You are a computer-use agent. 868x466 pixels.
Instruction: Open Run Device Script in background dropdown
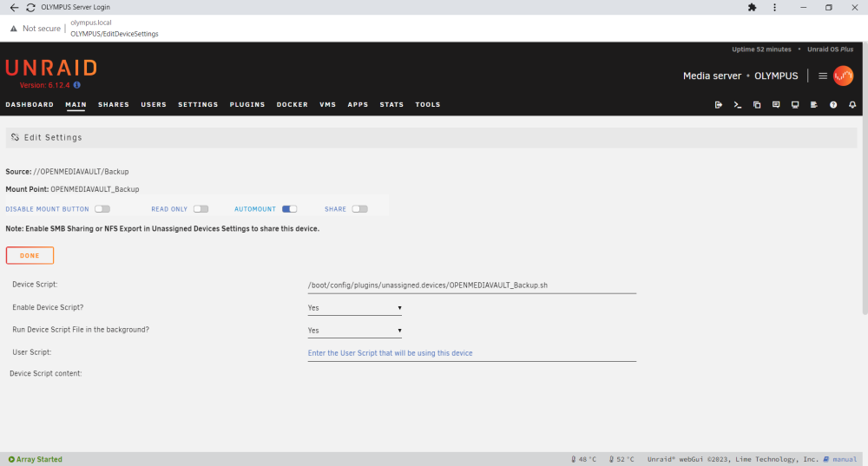(355, 331)
